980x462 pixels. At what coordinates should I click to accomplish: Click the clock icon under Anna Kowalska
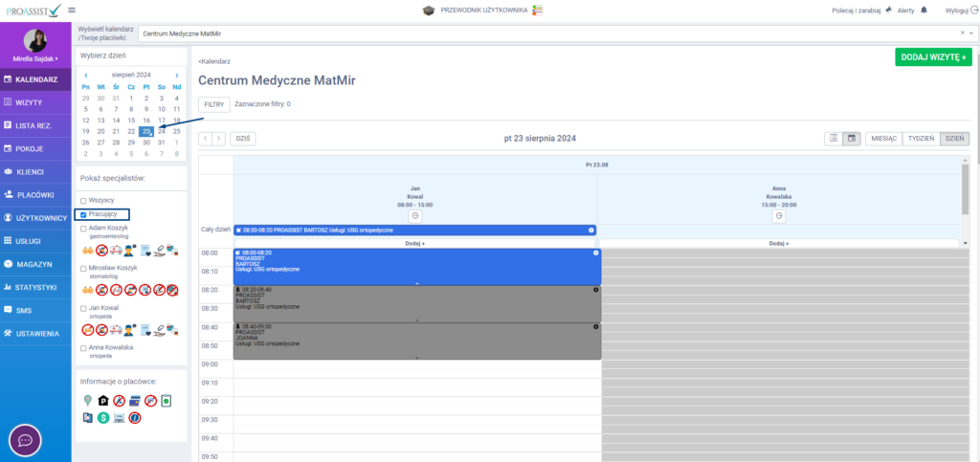point(779,215)
